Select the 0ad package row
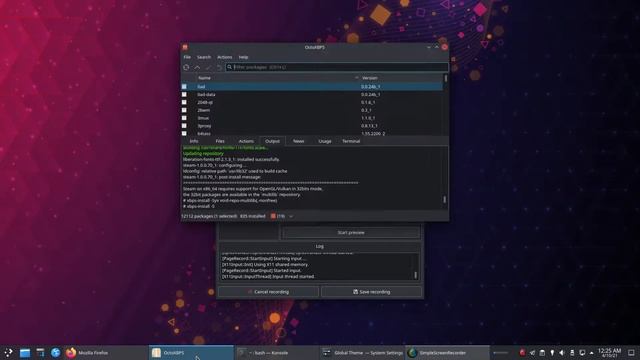The image size is (640, 360). pyautogui.click(x=312, y=87)
